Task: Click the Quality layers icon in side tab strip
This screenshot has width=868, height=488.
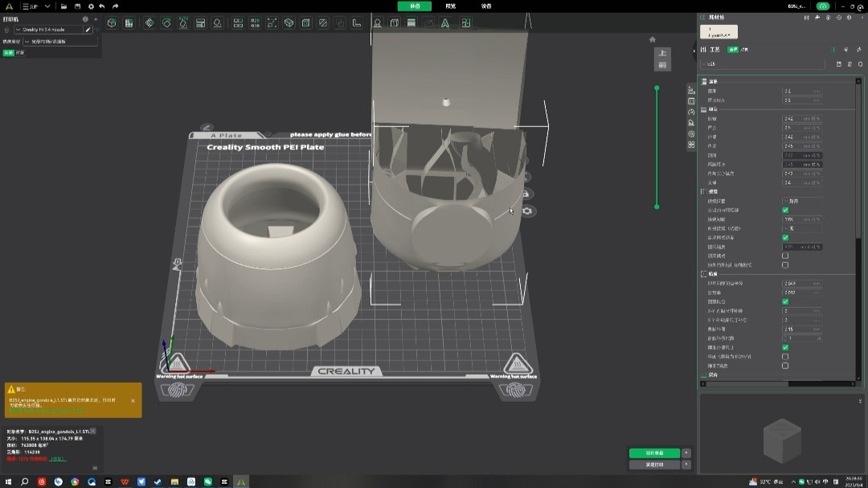Action: (x=691, y=90)
